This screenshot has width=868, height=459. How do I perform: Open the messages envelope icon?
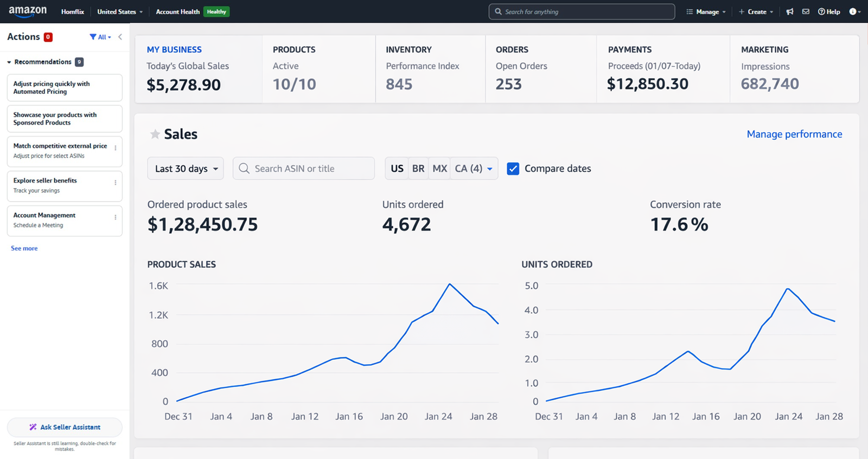coord(806,11)
